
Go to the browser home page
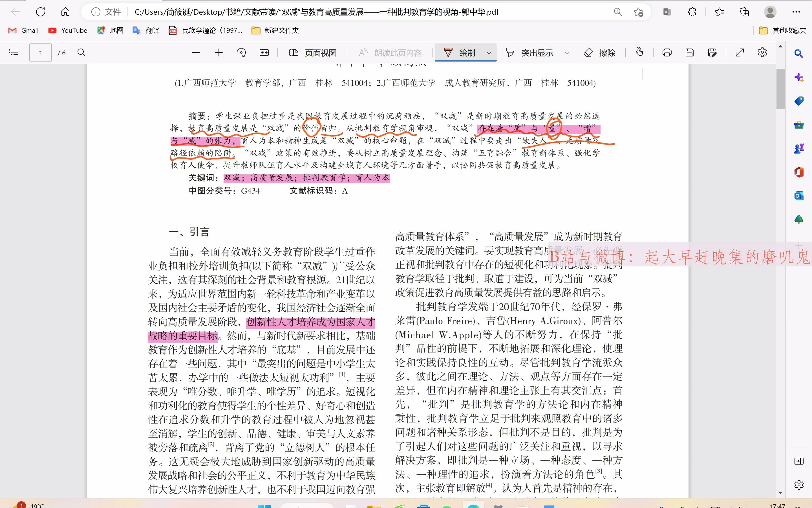coord(65,12)
